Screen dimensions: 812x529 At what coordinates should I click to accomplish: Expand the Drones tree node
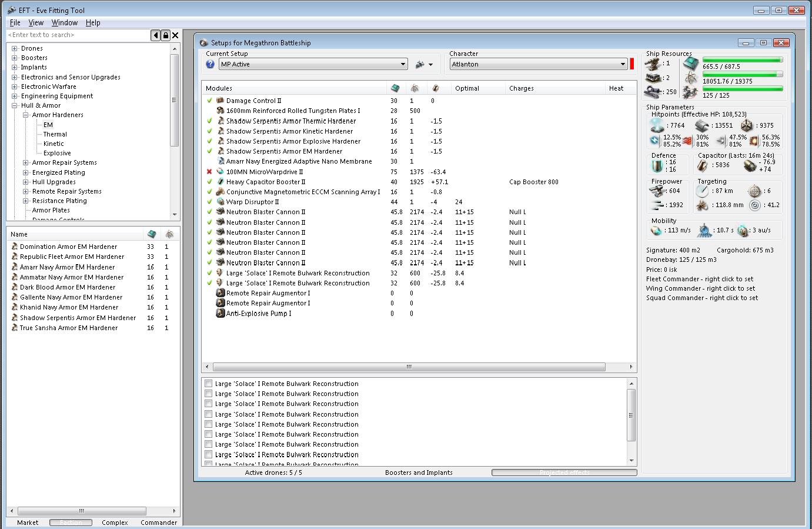(x=15, y=48)
